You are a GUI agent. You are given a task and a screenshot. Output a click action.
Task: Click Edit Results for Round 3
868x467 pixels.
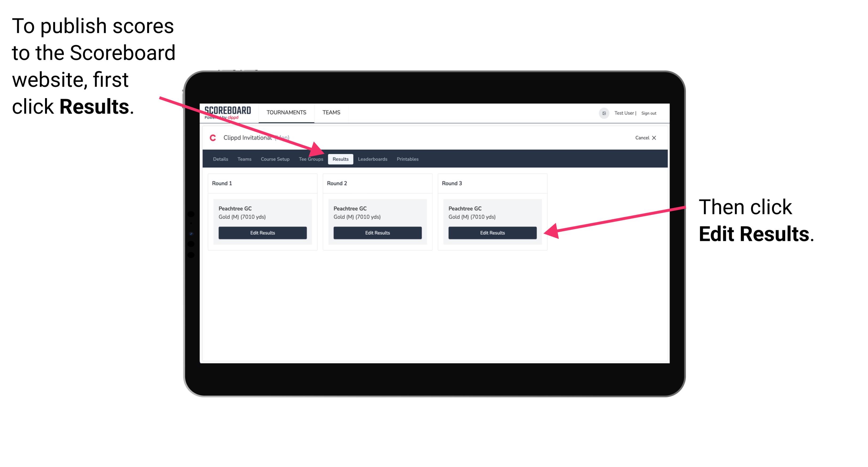click(492, 233)
